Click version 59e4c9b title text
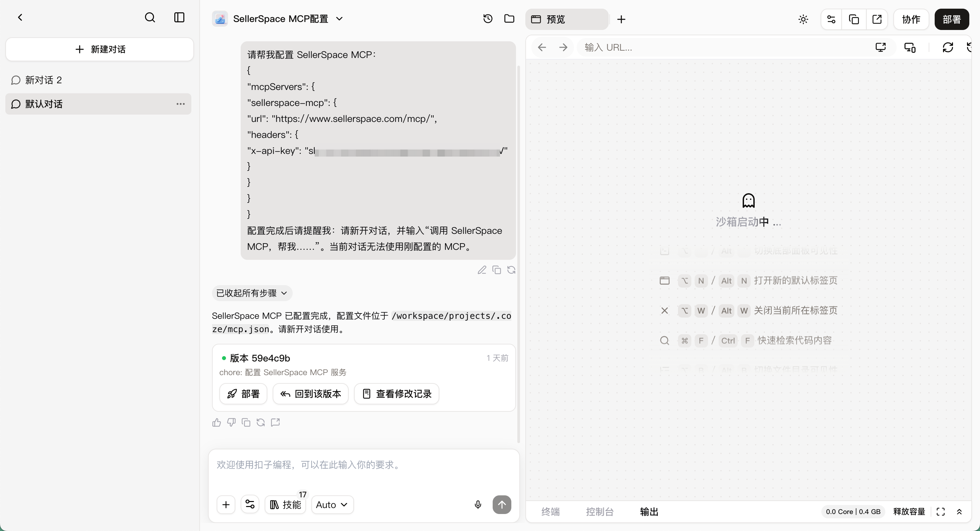Screen dimensions: 980x531 (x=260, y=358)
